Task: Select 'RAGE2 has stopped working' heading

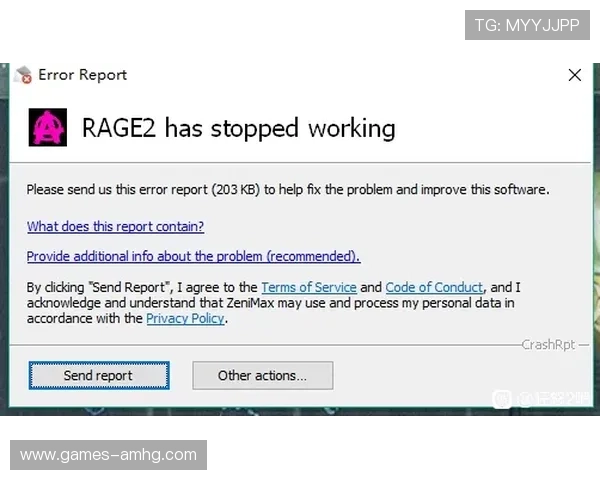Action: (239, 129)
